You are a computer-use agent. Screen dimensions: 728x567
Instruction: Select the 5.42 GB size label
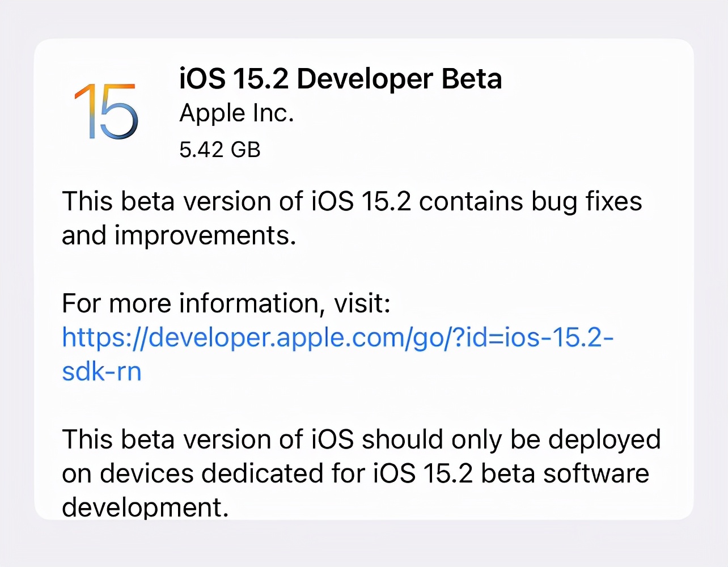[x=219, y=150]
